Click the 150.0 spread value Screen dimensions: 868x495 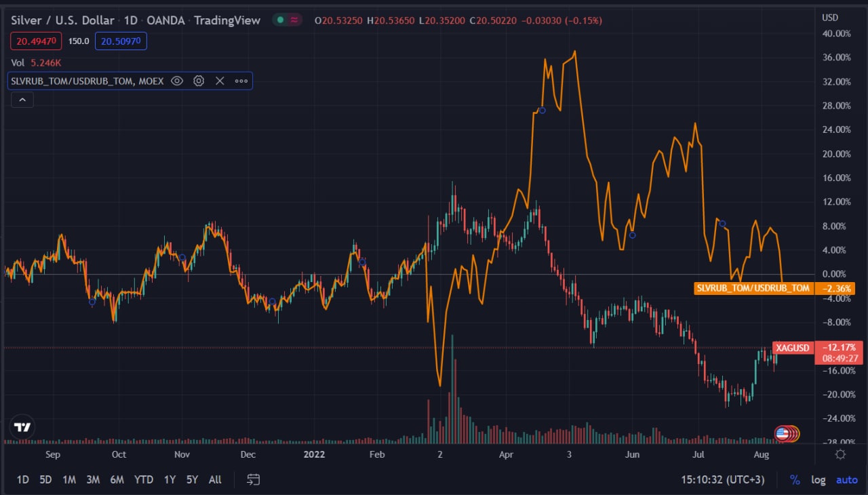click(79, 41)
